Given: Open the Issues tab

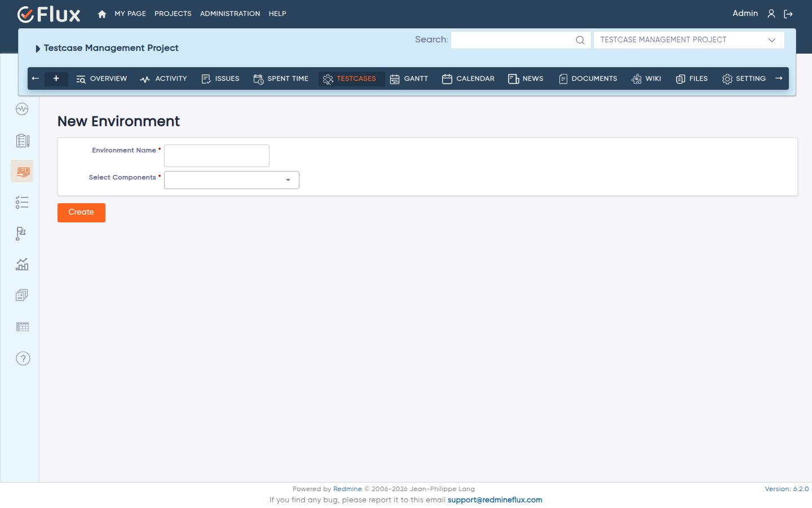Looking at the screenshot, I should pos(220,79).
